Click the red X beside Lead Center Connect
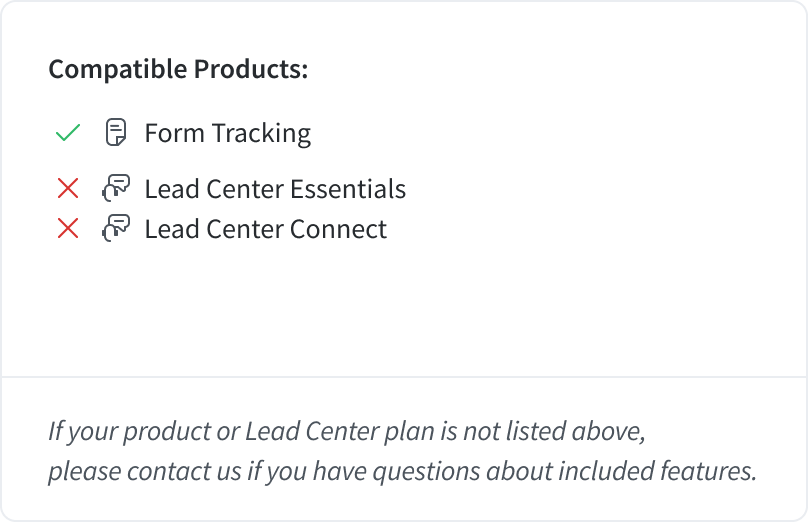 (68, 228)
